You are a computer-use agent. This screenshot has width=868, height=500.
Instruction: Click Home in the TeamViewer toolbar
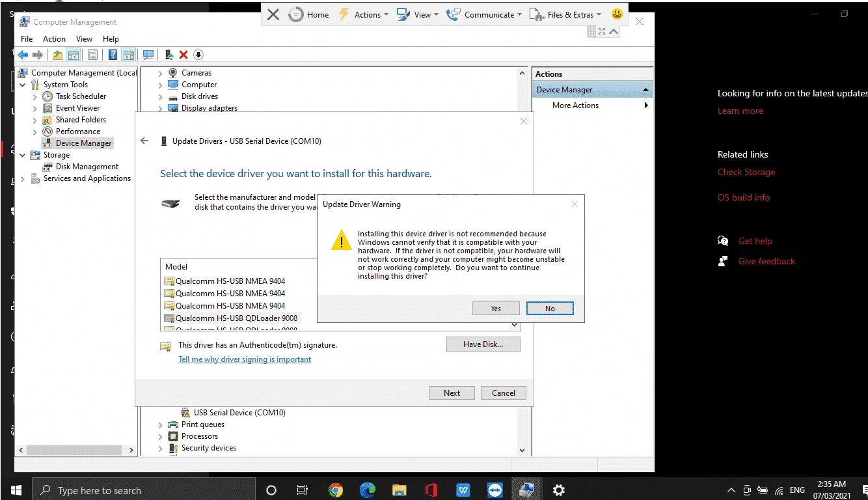[x=309, y=14]
